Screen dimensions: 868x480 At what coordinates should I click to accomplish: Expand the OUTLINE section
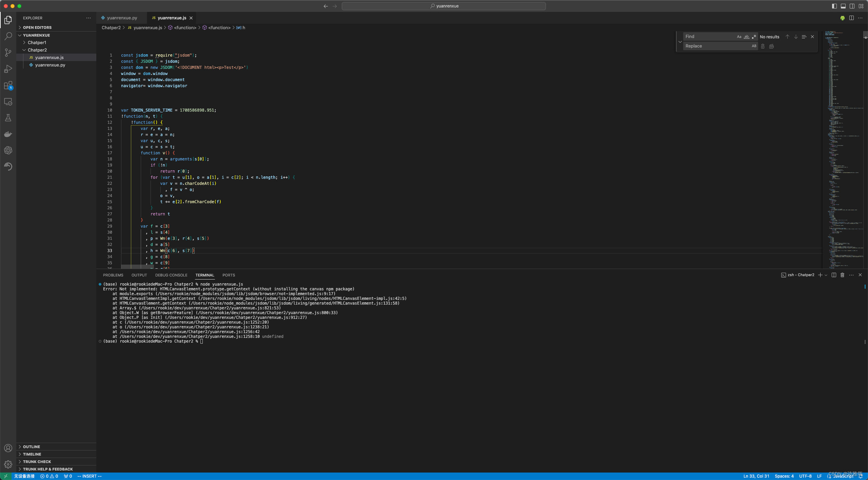point(56,447)
